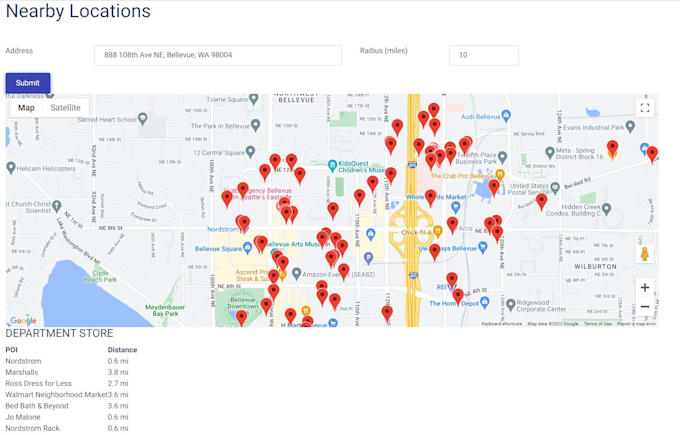Select Helicam Helicopters map marker
This screenshot has height=435, width=680.
(x=11, y=168)
